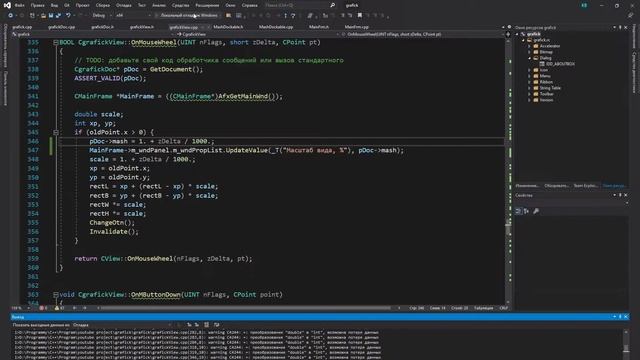Collapse the grafick root node in resource tree
The height and width of the screenshot is (360, 640).
pos(517,34)
